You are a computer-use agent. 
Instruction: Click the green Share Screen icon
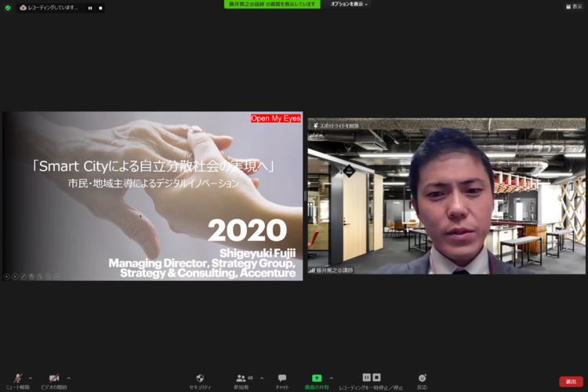(x=317, y=378)
